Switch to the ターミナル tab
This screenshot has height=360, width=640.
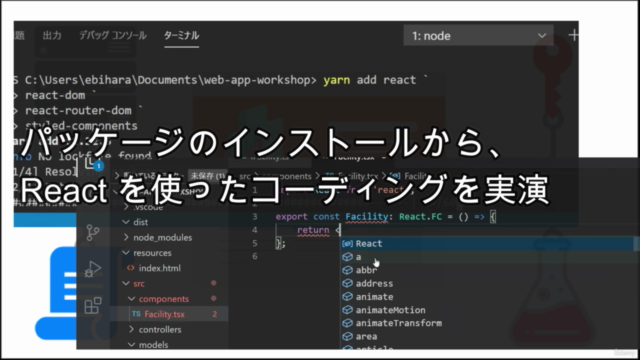tap(181, 36)
